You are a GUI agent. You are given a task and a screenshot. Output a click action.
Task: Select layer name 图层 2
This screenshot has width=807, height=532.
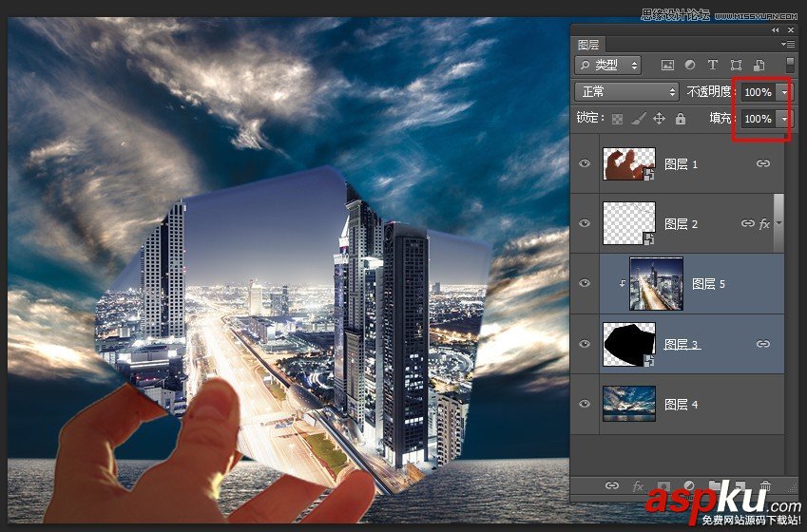click(681, 224)
